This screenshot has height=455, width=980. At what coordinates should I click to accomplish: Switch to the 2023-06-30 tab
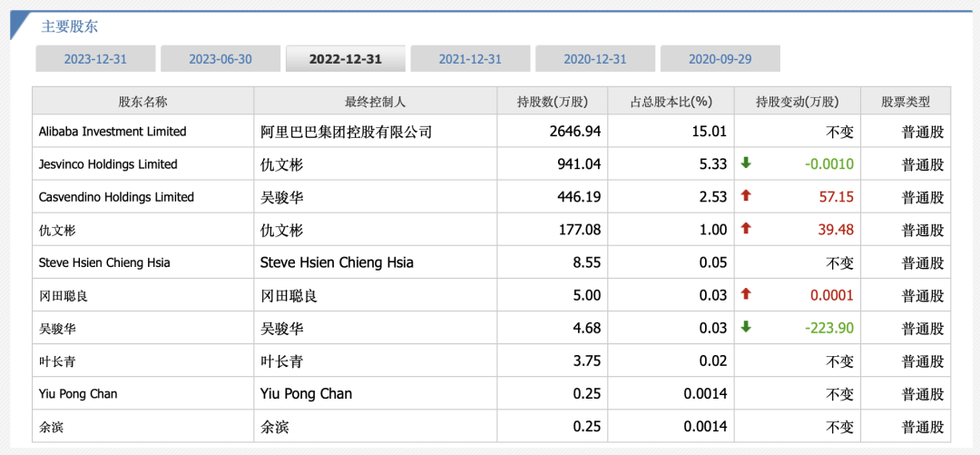coord(220,59)
